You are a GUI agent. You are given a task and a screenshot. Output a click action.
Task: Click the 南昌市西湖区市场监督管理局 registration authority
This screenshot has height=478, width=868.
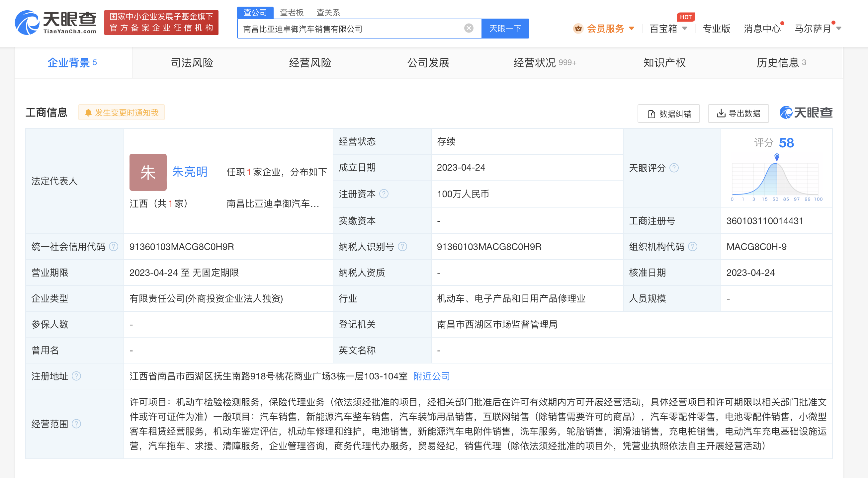(x=497, y=324)
